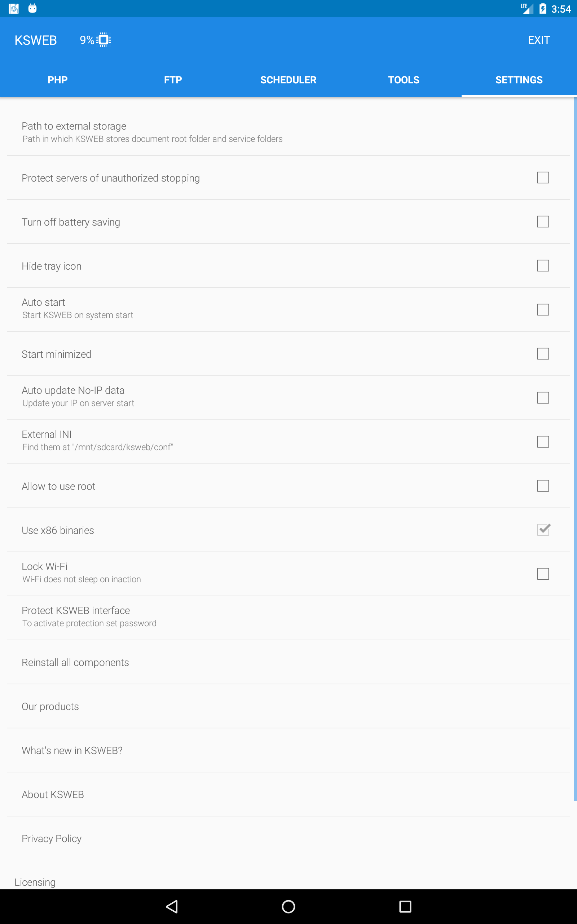Uncheck the Use x86 binaries checkbox
This screenshot has height=924, width=577.
pos(543,529)
